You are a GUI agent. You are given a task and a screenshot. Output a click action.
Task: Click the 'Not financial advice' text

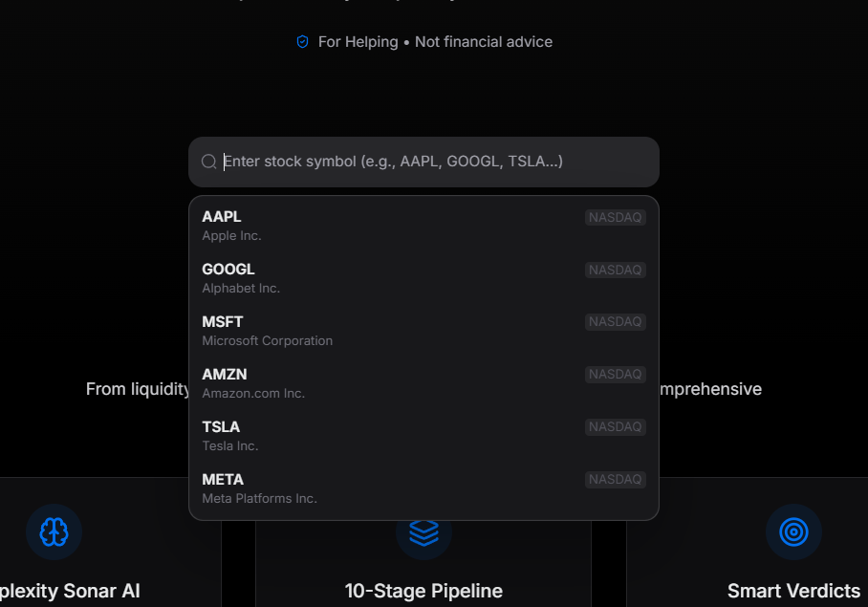(x=484, y=42)
